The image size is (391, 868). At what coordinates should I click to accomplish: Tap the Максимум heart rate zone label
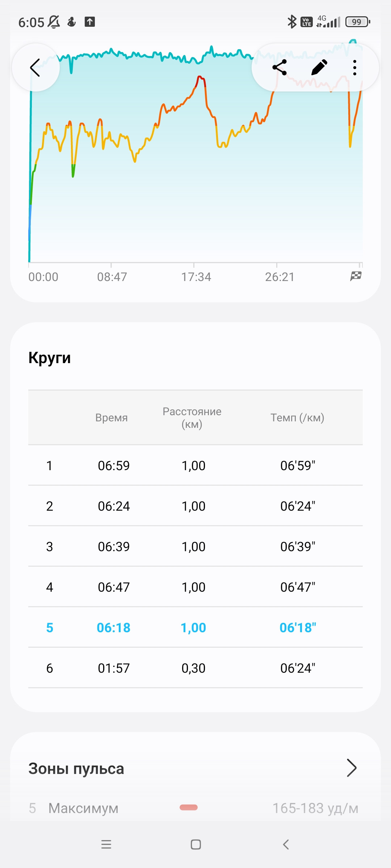tap(83, 808)
